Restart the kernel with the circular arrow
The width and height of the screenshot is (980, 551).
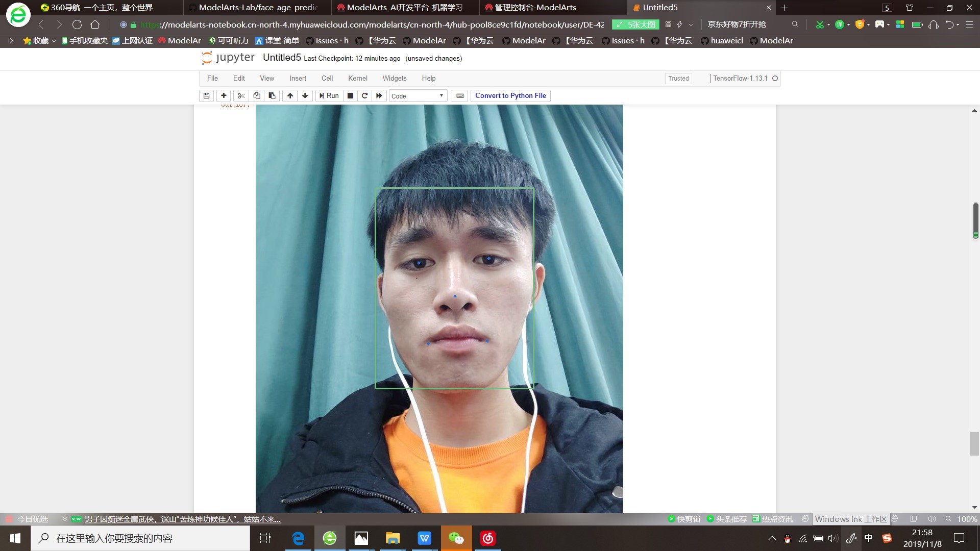[x=364, y=96]
